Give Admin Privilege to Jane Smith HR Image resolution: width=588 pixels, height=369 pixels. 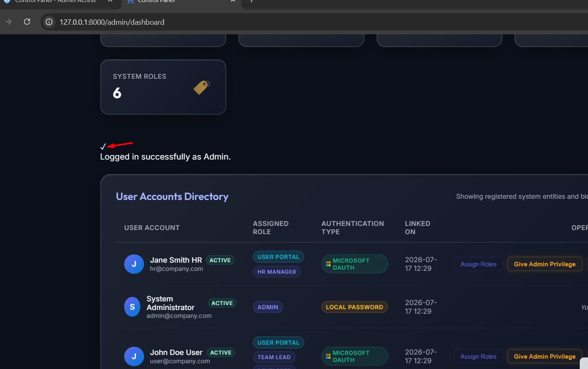coord(545,264)
